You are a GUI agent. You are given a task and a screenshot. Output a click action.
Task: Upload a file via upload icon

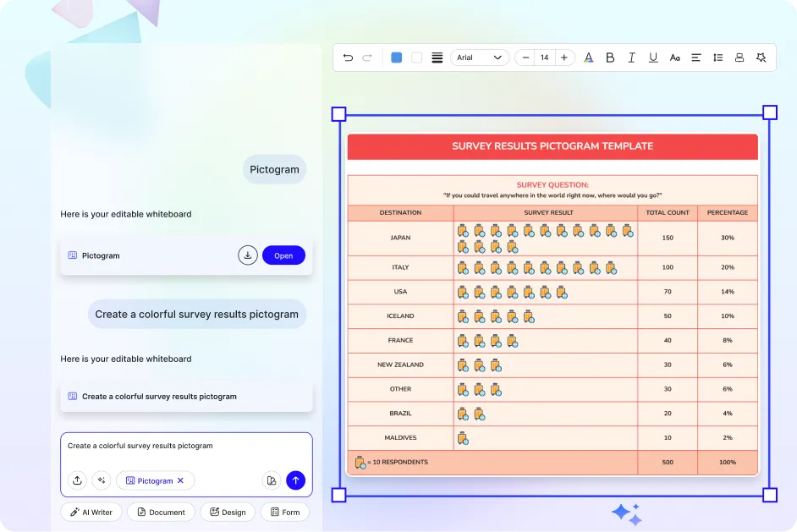point(77,480)
